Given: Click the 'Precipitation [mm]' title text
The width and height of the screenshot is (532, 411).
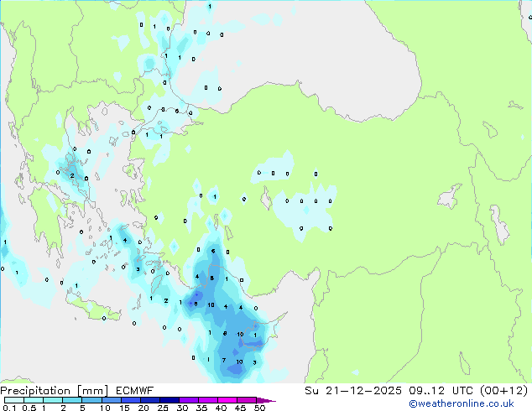Looking at the screenshot, I should (55, 391).
